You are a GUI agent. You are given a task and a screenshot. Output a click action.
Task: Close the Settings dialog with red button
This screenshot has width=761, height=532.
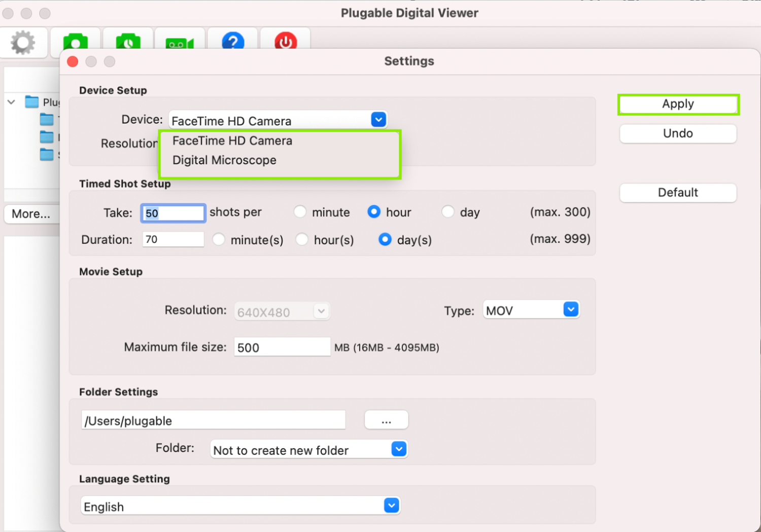tap(73, 61)
